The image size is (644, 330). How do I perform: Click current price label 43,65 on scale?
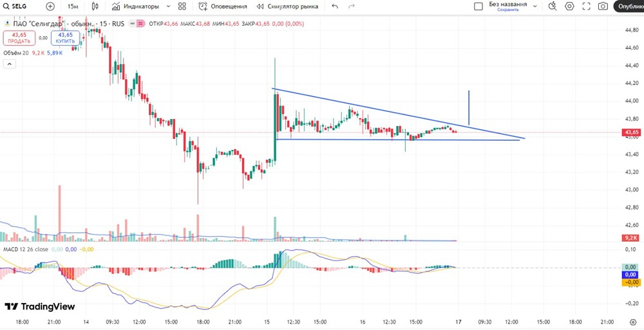point(632,132)
